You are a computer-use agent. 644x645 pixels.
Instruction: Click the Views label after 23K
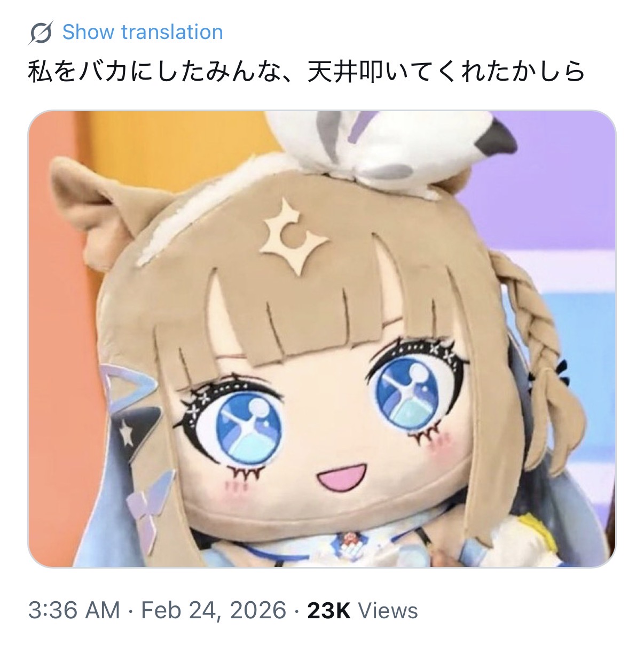coord(388,610)
